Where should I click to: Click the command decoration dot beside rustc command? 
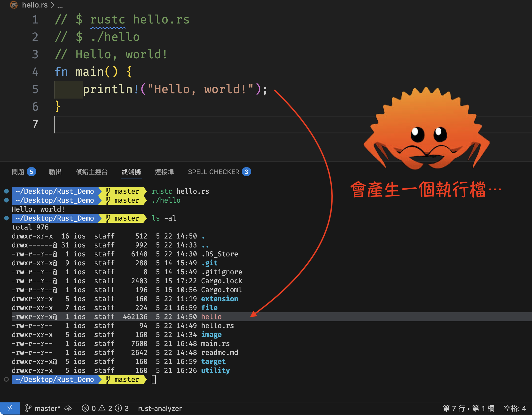click(x=7, y=191)
